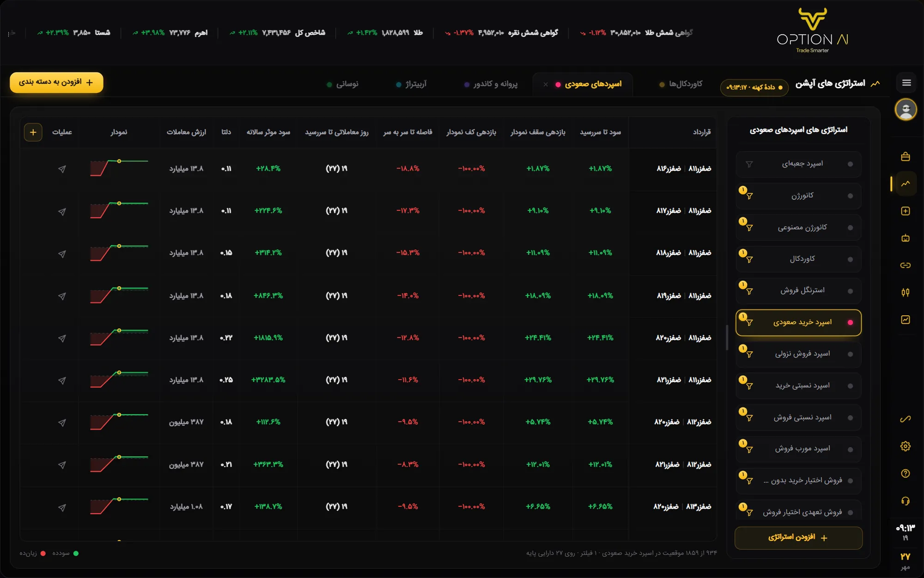Viewport: 924px width, 578px height.
Task: Select کاوردکال strategy
Action: [x=798, y=259]
